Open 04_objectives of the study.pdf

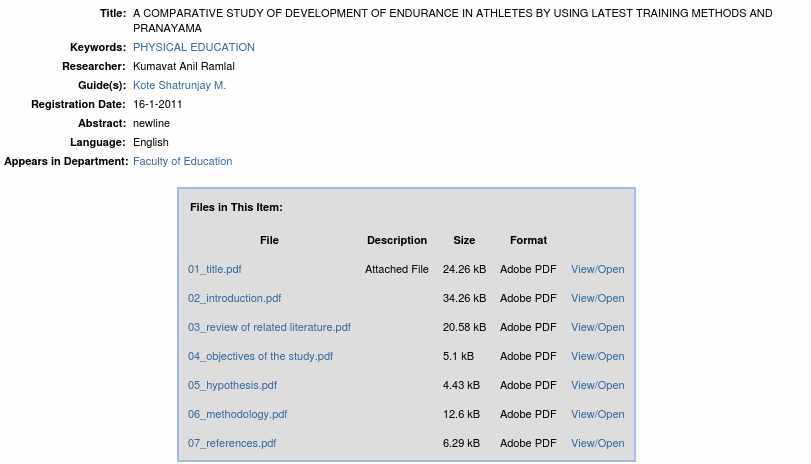260,356
